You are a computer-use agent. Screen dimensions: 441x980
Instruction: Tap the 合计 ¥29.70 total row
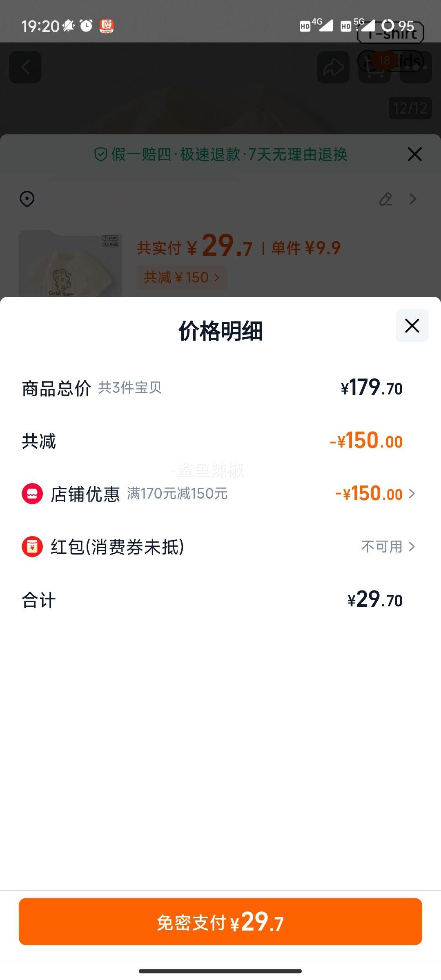(x=220, y=600)
